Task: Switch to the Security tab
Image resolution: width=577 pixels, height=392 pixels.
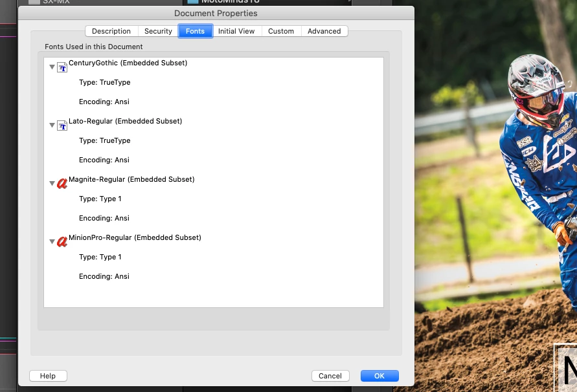Action: coord(158,31)
